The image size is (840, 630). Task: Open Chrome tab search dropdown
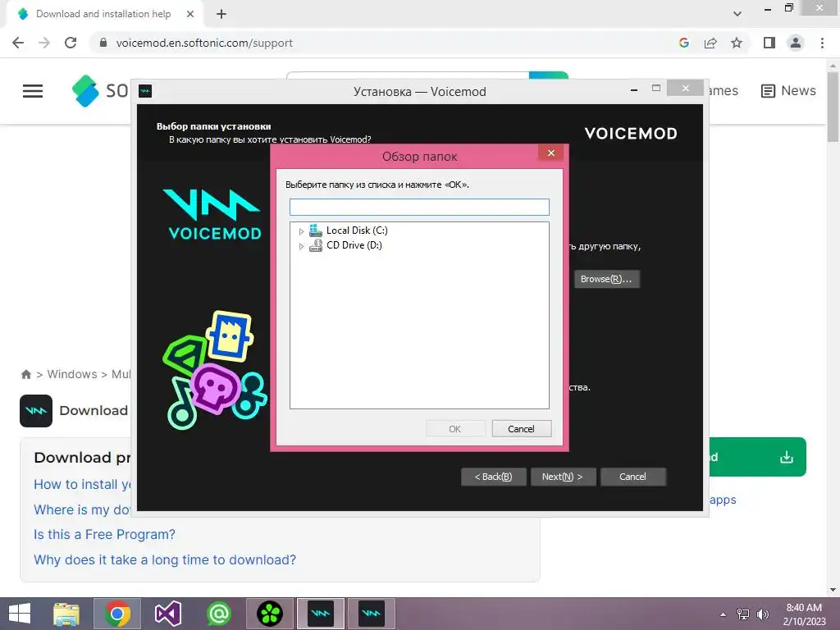[737, 14]
